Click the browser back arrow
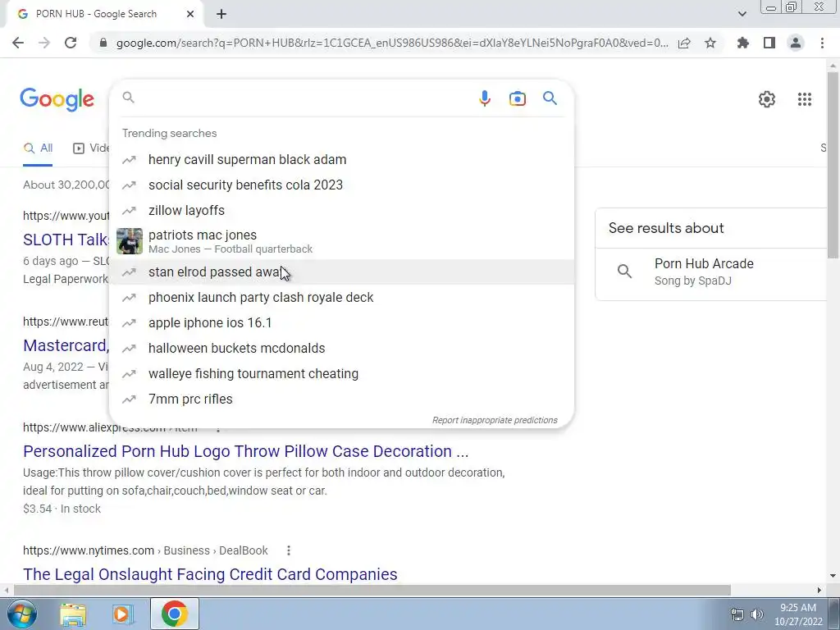The width and height of the screenshot is (840, 630). pos(18,43)
